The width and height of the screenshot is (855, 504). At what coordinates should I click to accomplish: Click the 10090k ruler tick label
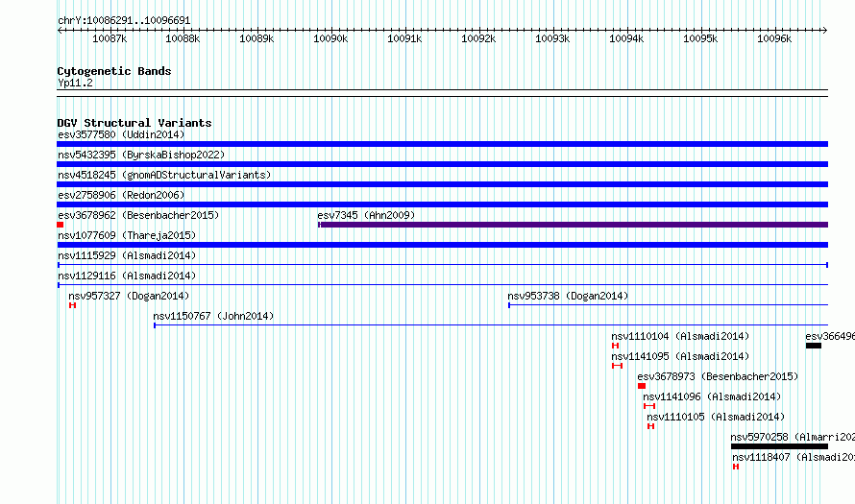coord(330,38)
